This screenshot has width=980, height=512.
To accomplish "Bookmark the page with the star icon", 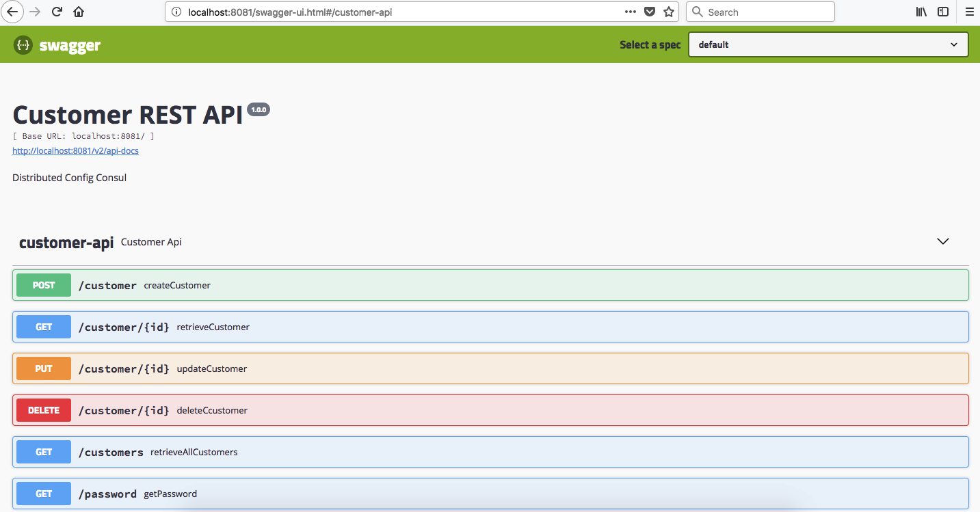I will [x=668, y=12].
